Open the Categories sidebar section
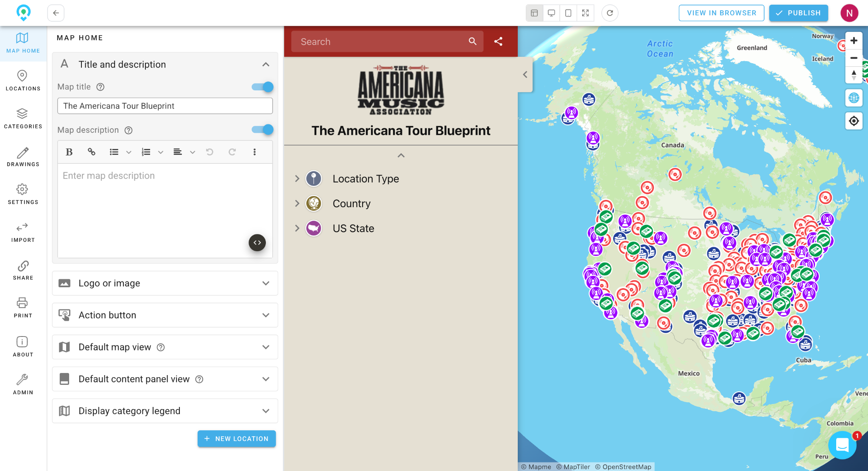 click(x=23, y=118)
